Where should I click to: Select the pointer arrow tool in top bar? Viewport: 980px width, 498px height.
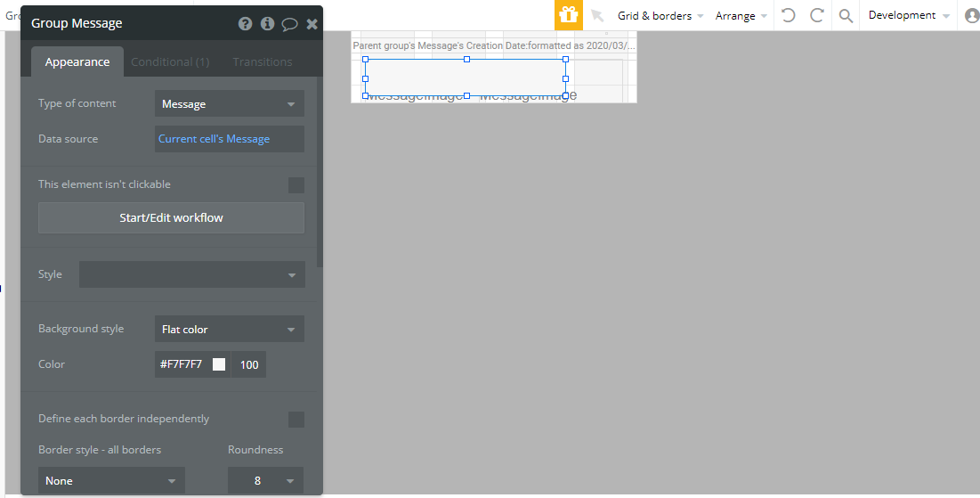click(x=597, y=15)
